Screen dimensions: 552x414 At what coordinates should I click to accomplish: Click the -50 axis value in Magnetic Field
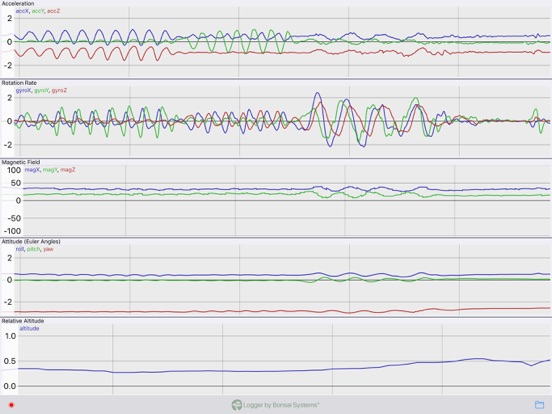(14, 218)
